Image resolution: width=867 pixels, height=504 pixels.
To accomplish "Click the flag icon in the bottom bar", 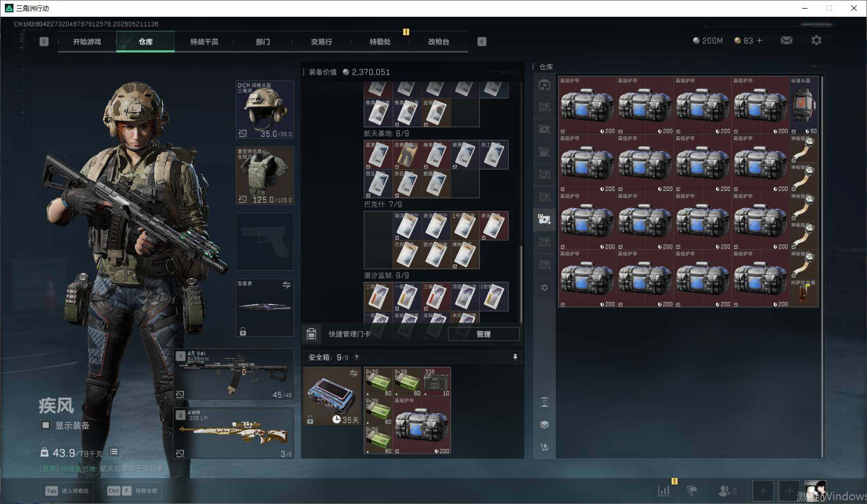I will coord(692,491).
